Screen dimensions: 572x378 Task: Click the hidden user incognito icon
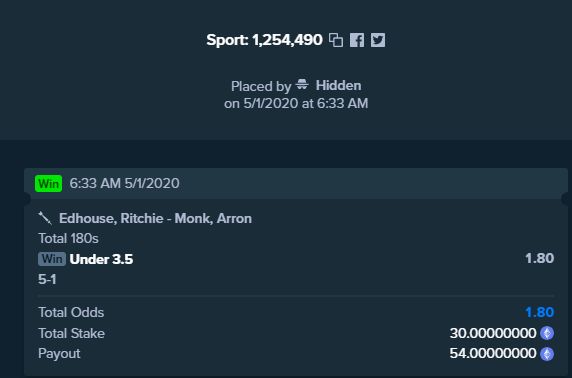click(x=302, y=85)
